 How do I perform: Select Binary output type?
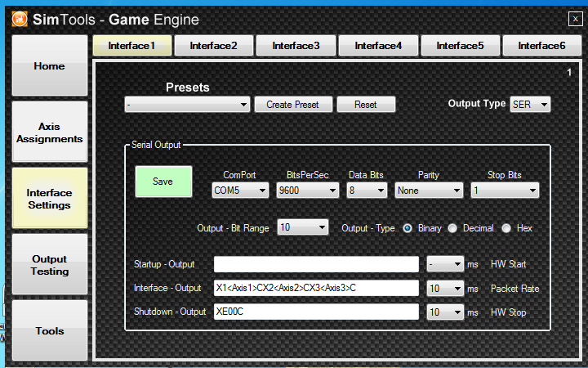tap(408, 228)
